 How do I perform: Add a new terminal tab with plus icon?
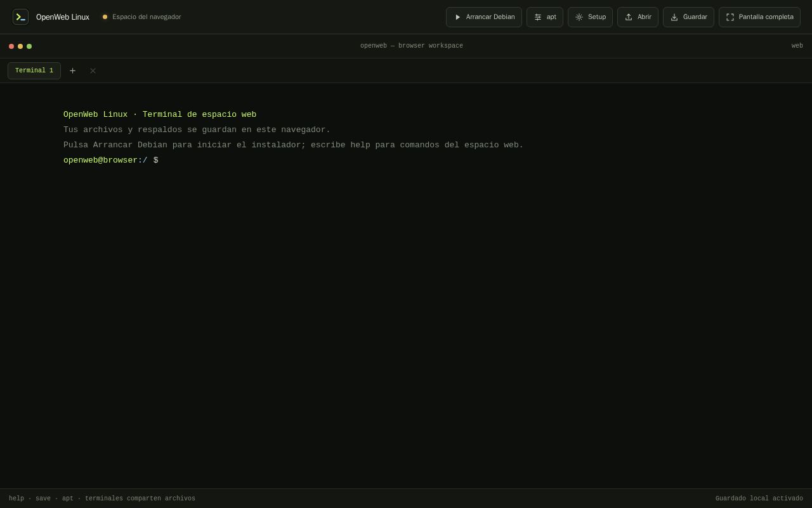(72, 70)
